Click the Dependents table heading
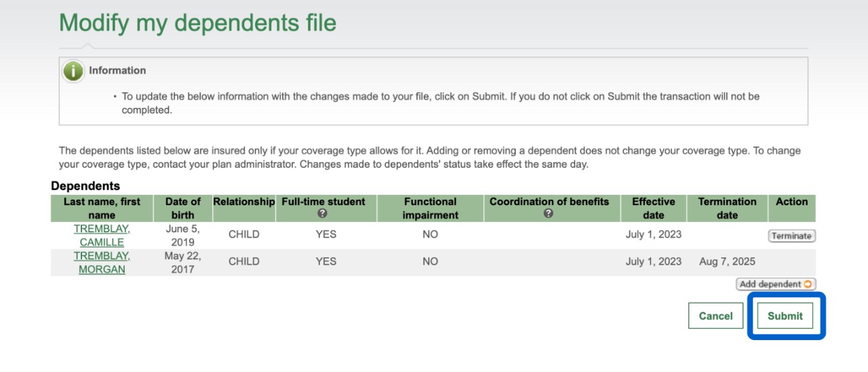The height and width of the screenshot is (372, 868). 85,186
